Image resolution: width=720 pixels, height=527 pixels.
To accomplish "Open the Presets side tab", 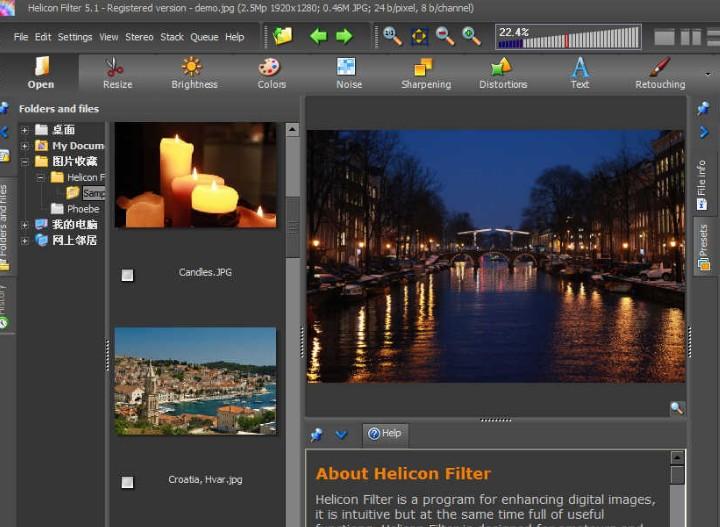I will click(x=703, y=246).
